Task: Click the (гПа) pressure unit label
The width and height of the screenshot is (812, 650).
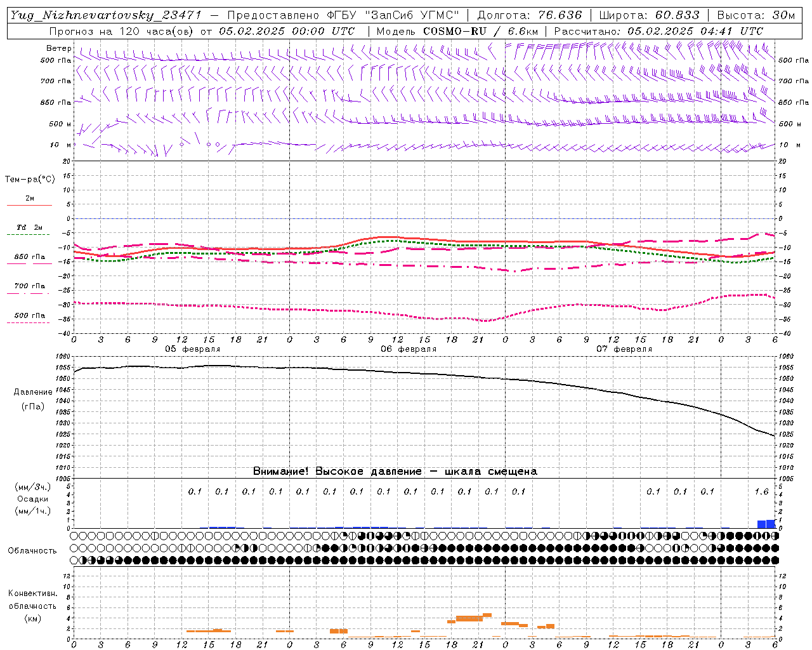Action: pos(33,406)
